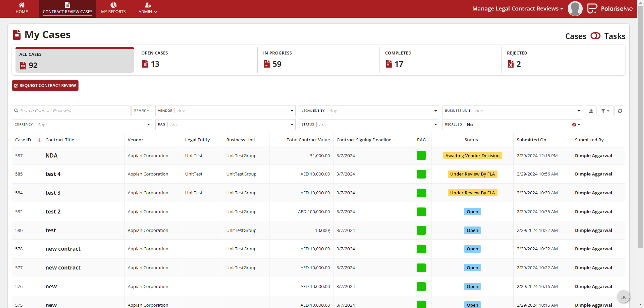The height and width of the screenshot is (308, 644).
Task: Click the user profile avatar
Action: tap(575, 9)
